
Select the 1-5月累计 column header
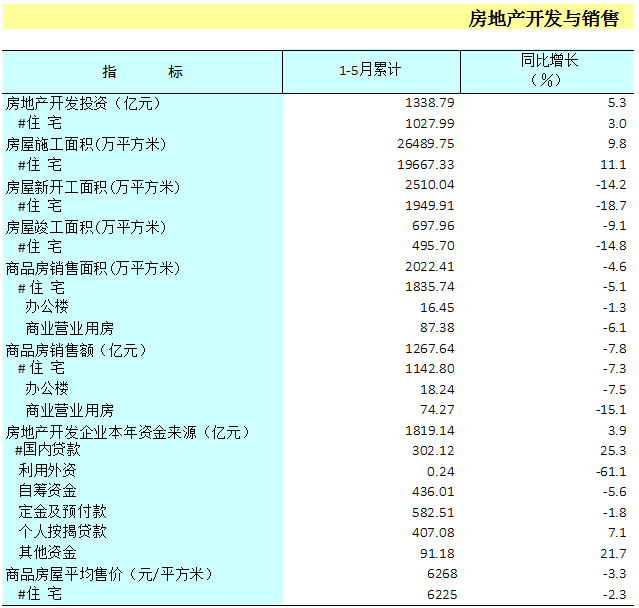[370, 71]
